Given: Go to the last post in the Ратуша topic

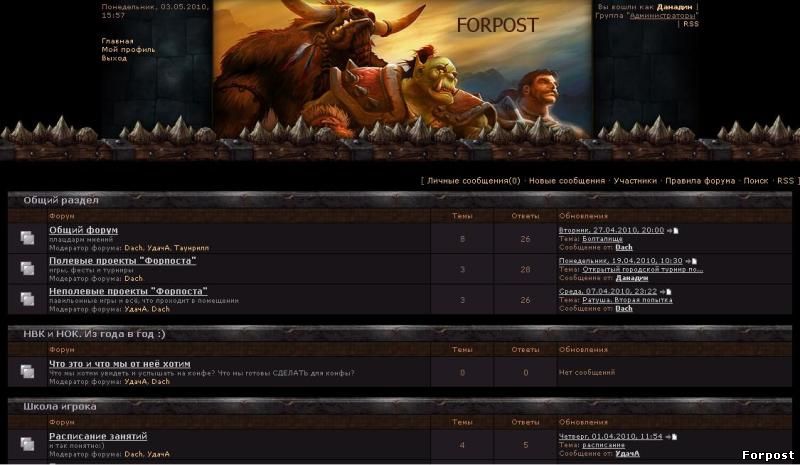Looking at the screenshot, I should (665, 292).
